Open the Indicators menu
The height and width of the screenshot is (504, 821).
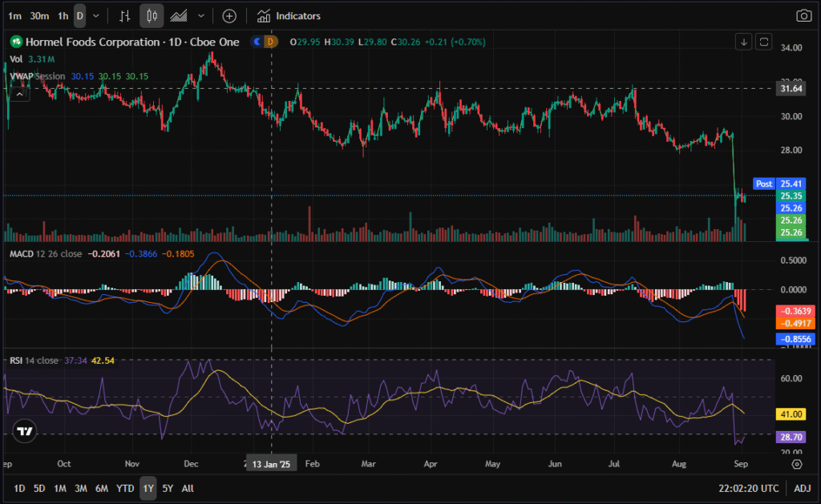pos(289,16)
